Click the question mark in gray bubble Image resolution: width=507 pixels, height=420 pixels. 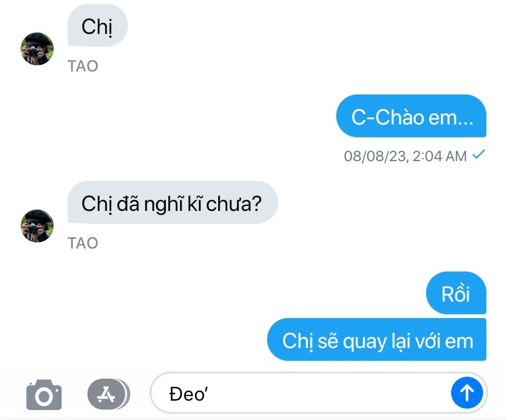click(x=256, y=203)
